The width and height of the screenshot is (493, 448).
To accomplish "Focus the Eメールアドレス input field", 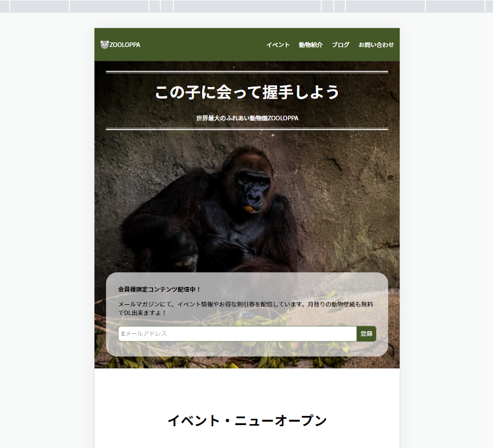I will 238,333.
